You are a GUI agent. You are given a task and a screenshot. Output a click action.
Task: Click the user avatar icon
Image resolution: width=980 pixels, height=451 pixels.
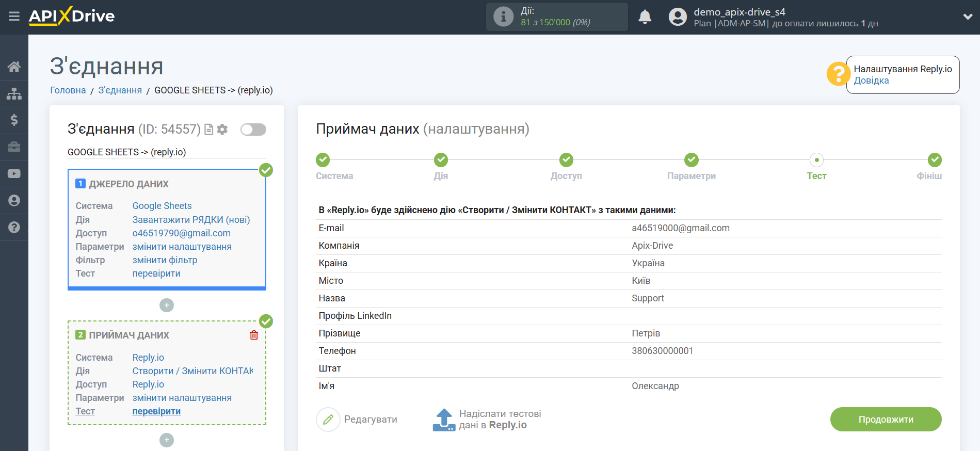(x=678, y=17)
